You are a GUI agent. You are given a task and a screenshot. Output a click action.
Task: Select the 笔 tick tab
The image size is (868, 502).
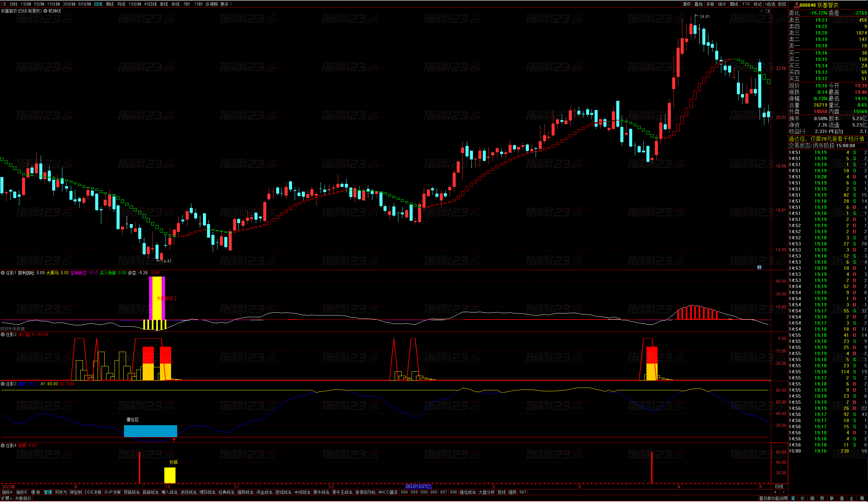[x=793, y=499]
